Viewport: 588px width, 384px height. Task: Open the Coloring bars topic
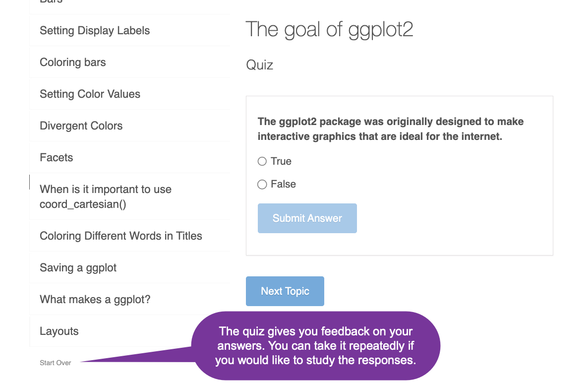click(72, 62)
